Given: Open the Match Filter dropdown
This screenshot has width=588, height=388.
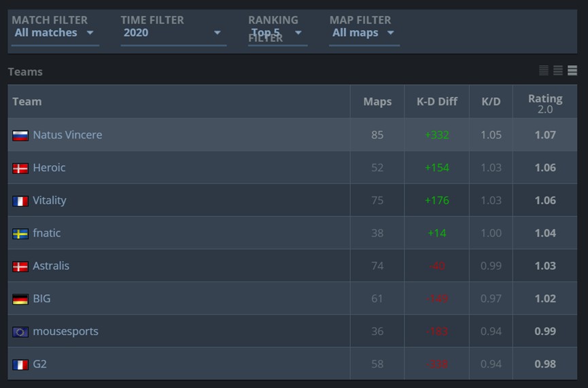Looking at the screenshot, I should pyautogui.click(x=54, y=33).
